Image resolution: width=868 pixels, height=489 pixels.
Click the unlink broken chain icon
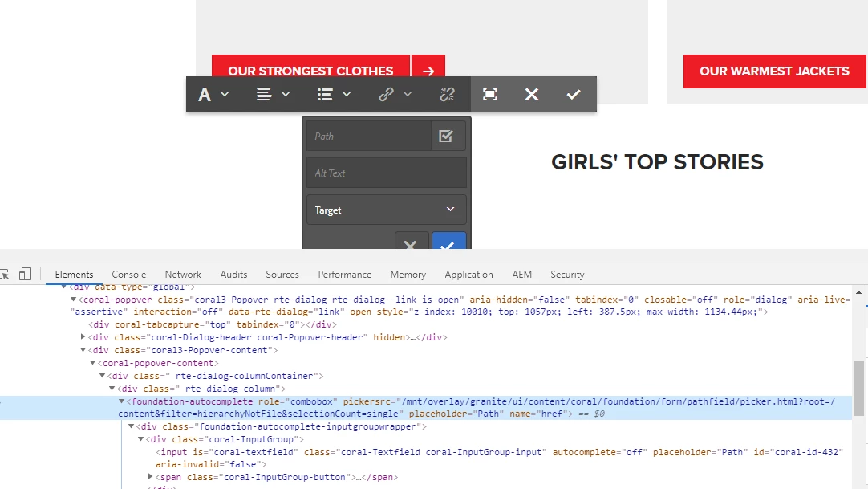coord(447,95)
